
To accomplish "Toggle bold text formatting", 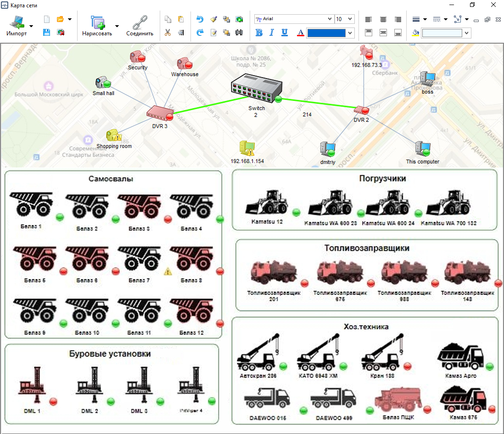I will point(259,33).
